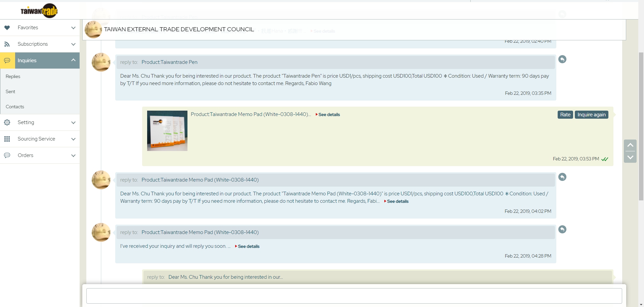Click the Inquiries chat bubble icon
The width and height of the screenshot is (644, 307).
point(7,61)
